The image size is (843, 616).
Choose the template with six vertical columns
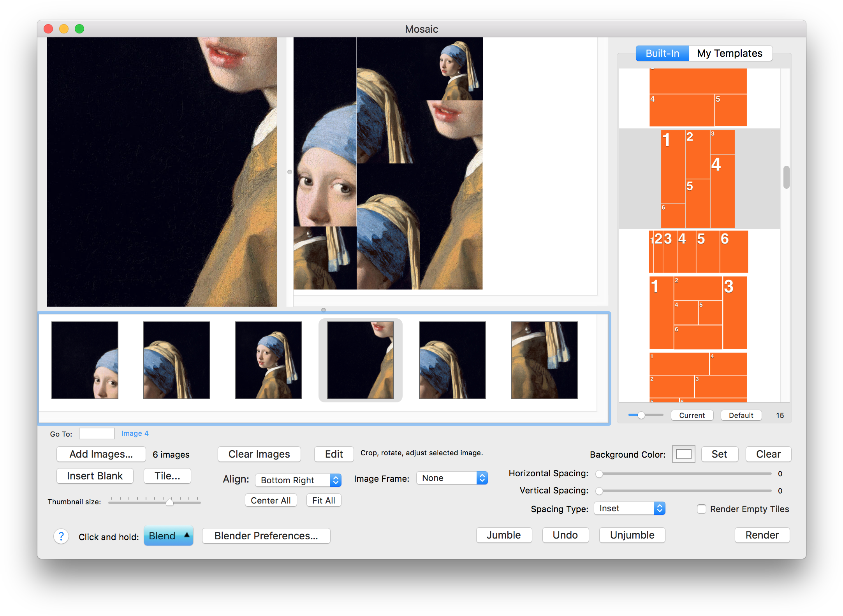point(698,252)
